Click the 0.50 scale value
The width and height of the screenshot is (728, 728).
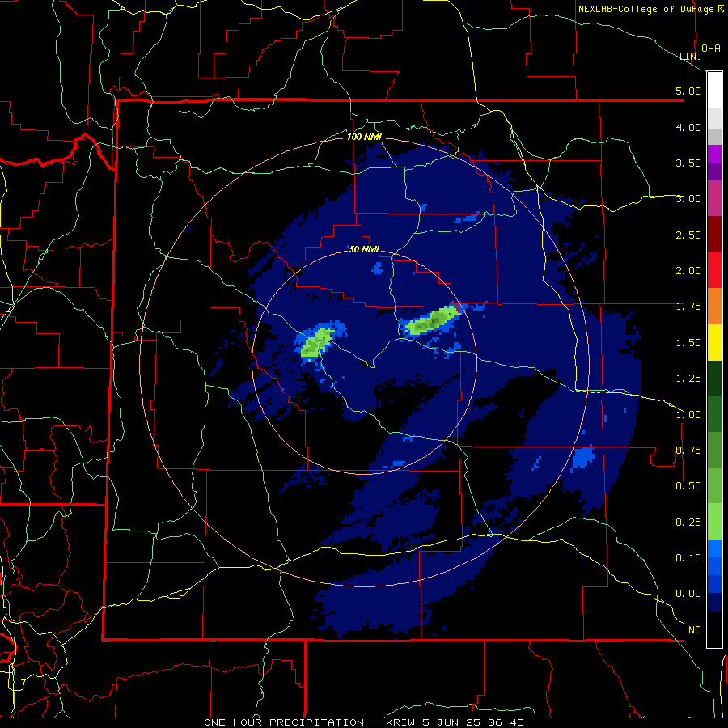pyautogui.click(x=688, y=486)
